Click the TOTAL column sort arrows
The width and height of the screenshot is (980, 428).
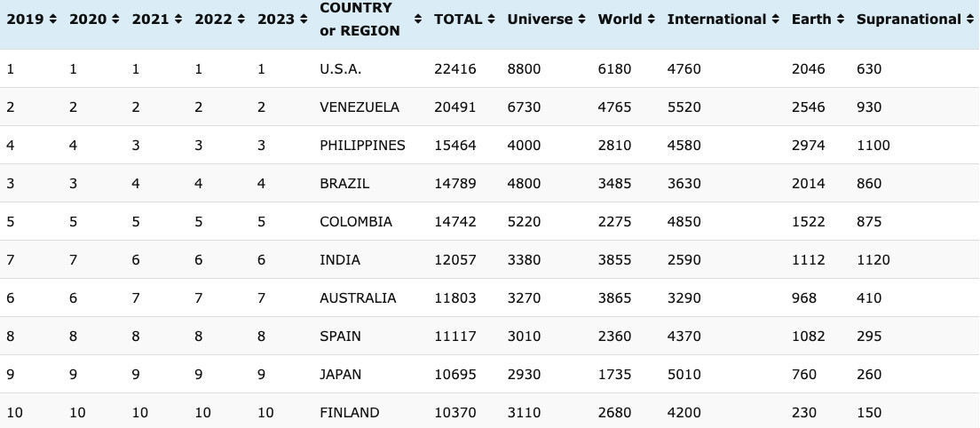pos(491,20)
